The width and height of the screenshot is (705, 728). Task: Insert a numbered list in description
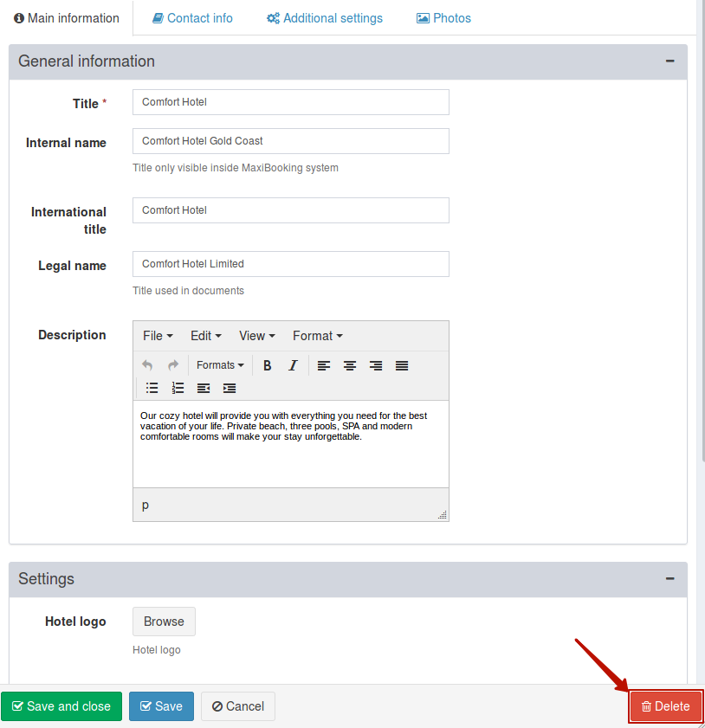click(178, 388)
